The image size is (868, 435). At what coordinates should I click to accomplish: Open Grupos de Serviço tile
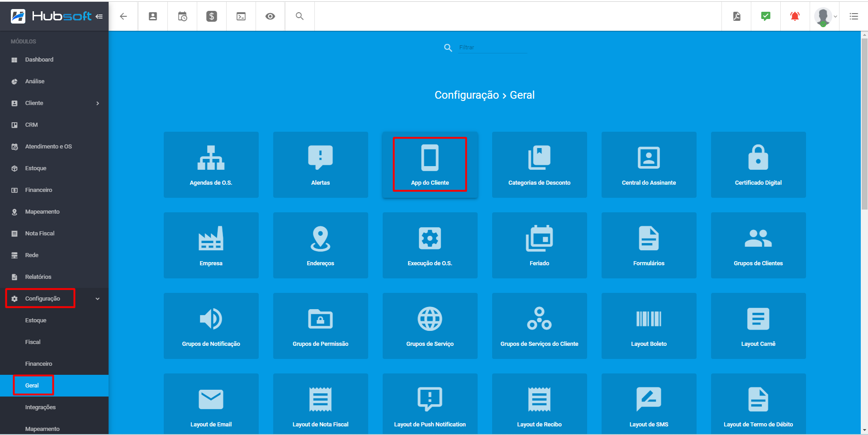[430, 326]
